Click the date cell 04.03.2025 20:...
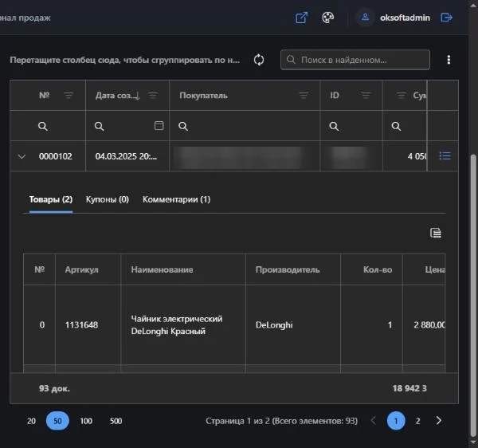Image resolution: width=478 pixels, height=448 pixels. tap(126, 156)
